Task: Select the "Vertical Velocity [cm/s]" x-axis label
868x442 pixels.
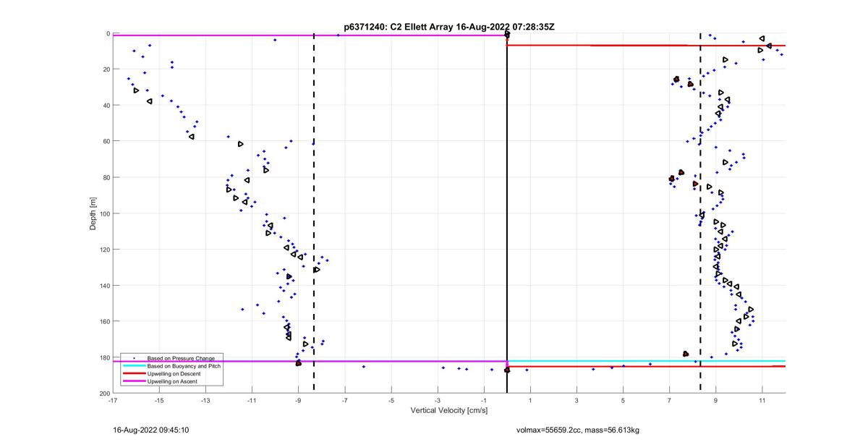Action: coord(449,410)
